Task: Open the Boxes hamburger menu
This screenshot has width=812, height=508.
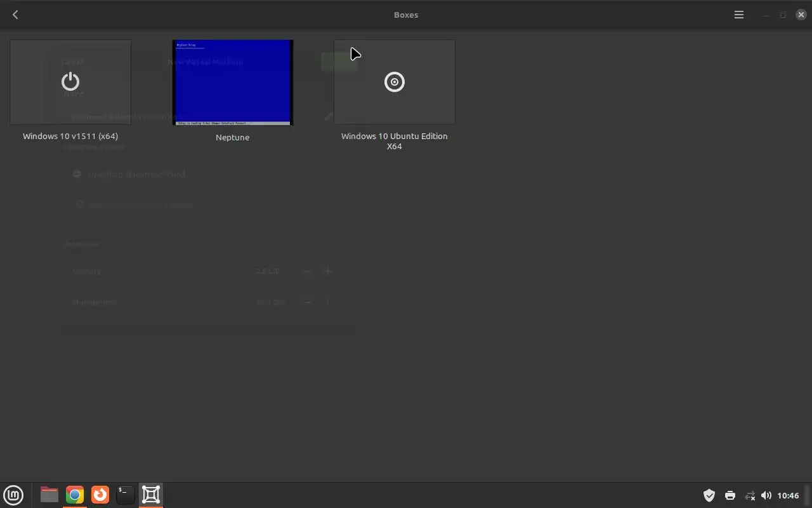Action: [739, 15]
